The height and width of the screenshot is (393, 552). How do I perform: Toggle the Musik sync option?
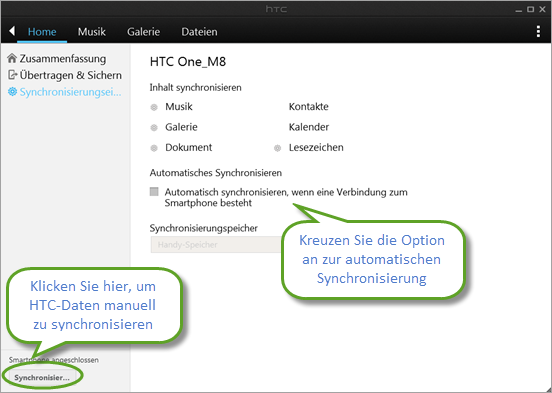tap(154, 107)
